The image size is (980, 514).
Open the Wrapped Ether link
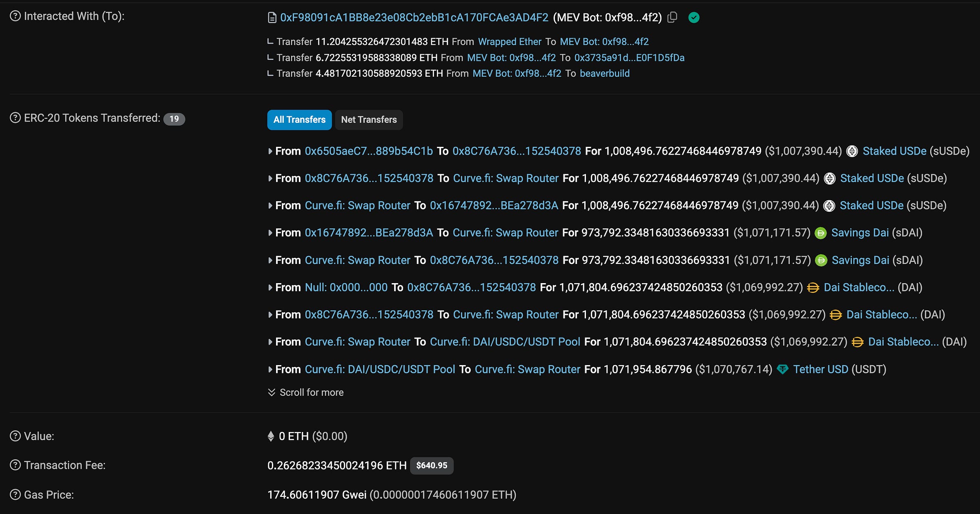[509, 42]
